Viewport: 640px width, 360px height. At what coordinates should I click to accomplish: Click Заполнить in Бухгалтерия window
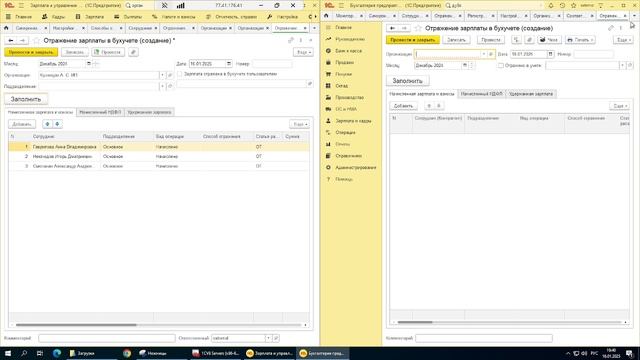click(407, 81)
